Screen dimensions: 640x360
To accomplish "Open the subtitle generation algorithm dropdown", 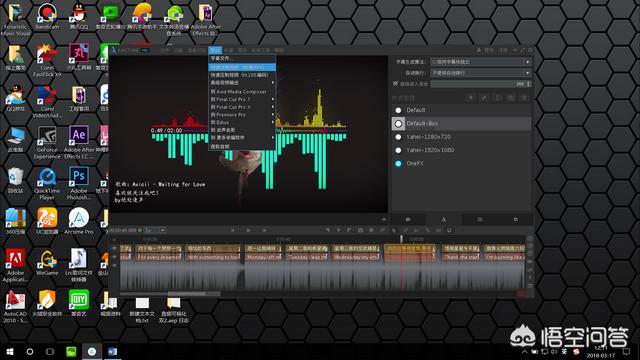I will 480,62.
